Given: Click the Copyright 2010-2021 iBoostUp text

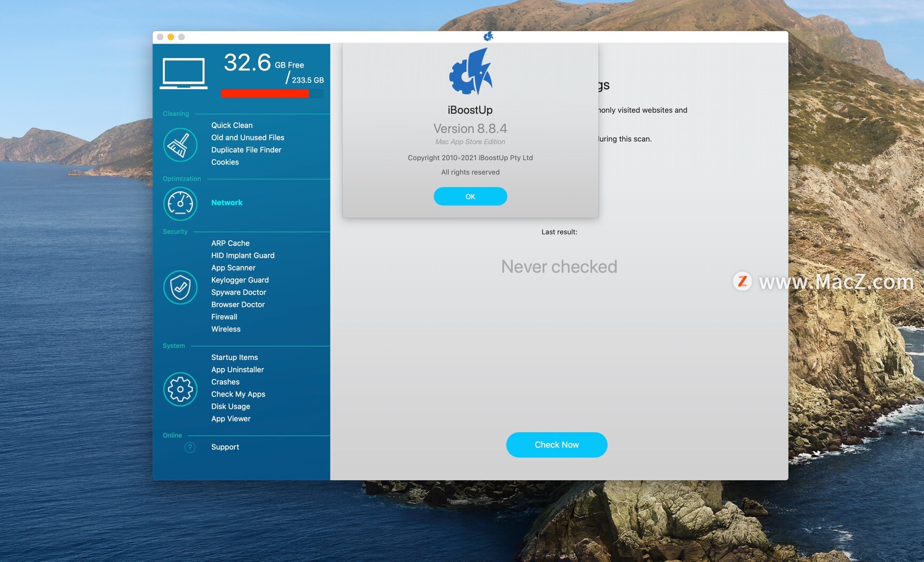Looking at the screenshot, I should click(470, 158).
